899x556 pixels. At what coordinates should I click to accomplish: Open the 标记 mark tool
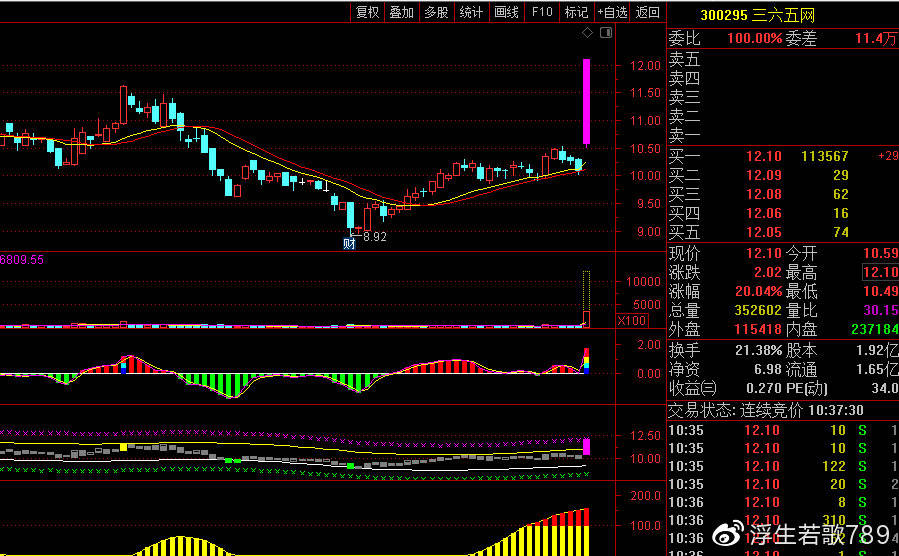tap(576, 12)
